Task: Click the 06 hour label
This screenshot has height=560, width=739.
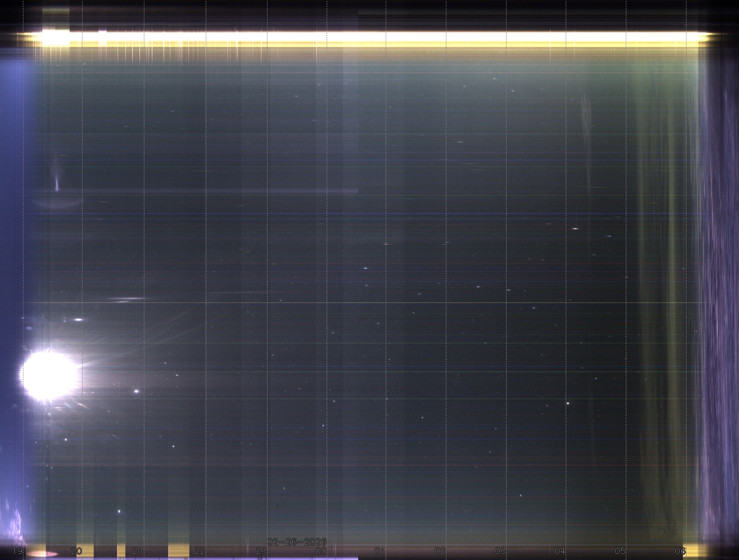Action: click(680, 551)
